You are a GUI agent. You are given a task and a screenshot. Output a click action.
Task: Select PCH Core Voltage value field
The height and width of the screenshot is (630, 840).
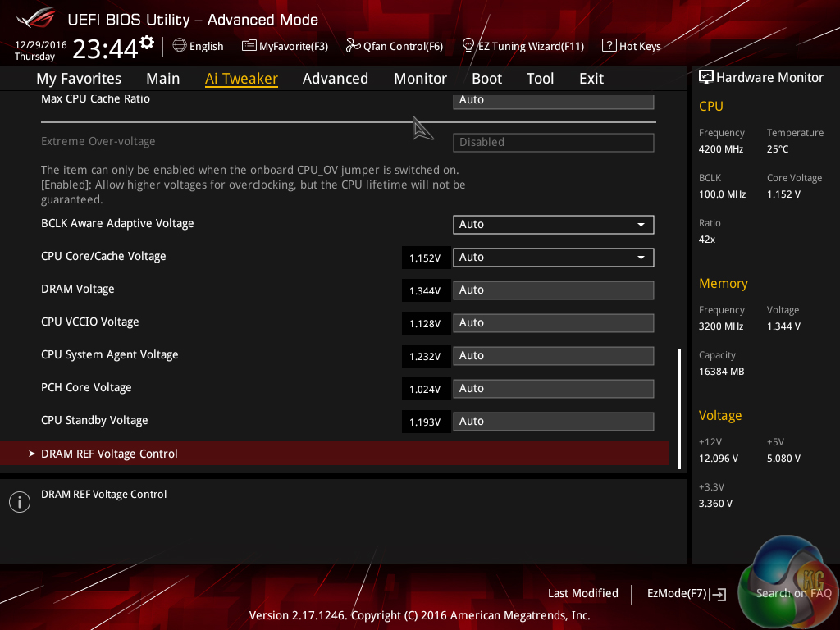553,388
